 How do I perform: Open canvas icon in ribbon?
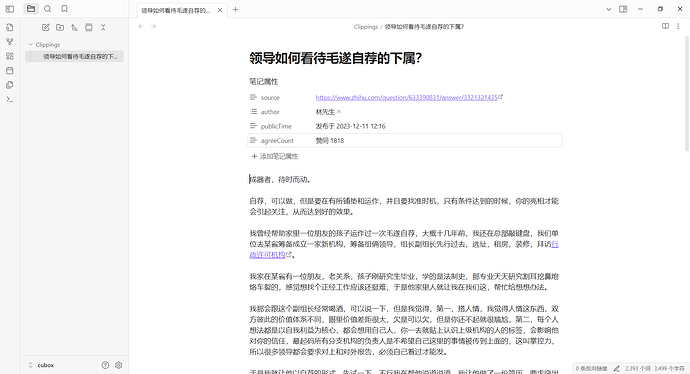point(10,56)
